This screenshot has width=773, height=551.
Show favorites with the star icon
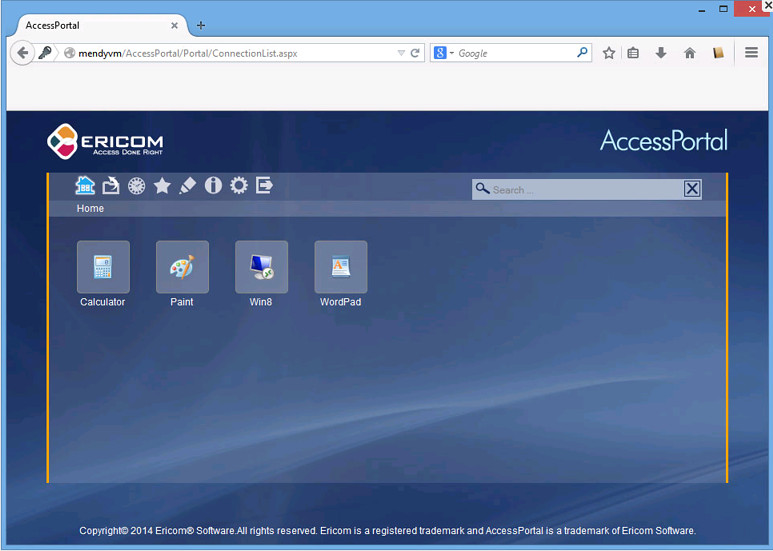[x=162, y=186]
